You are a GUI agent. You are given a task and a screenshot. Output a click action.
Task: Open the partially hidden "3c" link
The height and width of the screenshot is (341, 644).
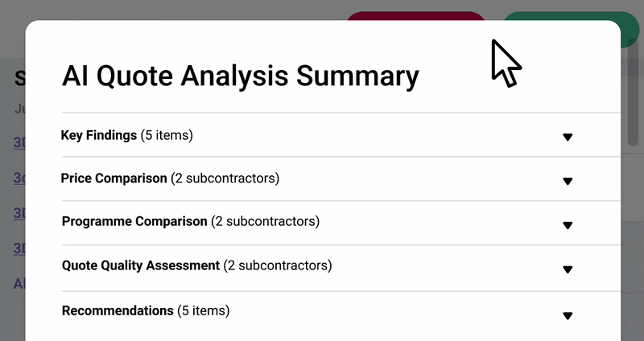coord(18,178)
